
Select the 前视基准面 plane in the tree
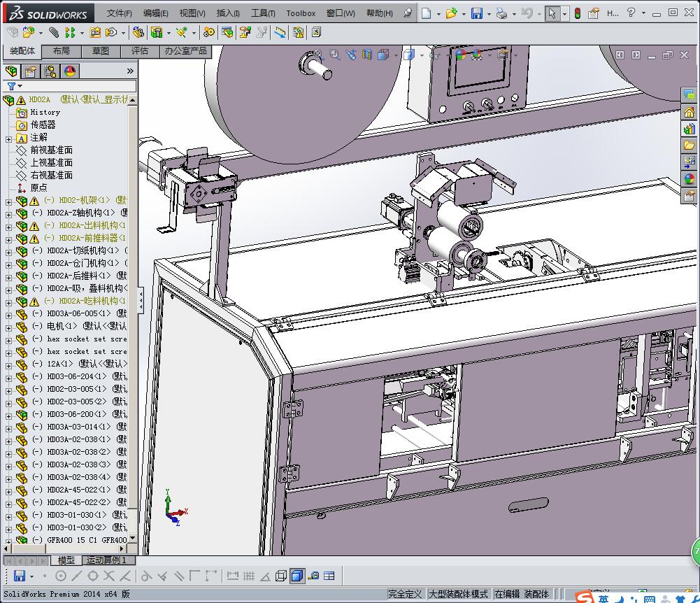51,150
